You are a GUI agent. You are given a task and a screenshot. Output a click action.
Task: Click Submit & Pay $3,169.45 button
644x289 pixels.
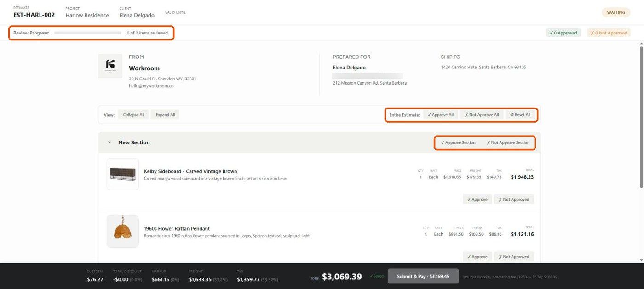tap(423, 276)
